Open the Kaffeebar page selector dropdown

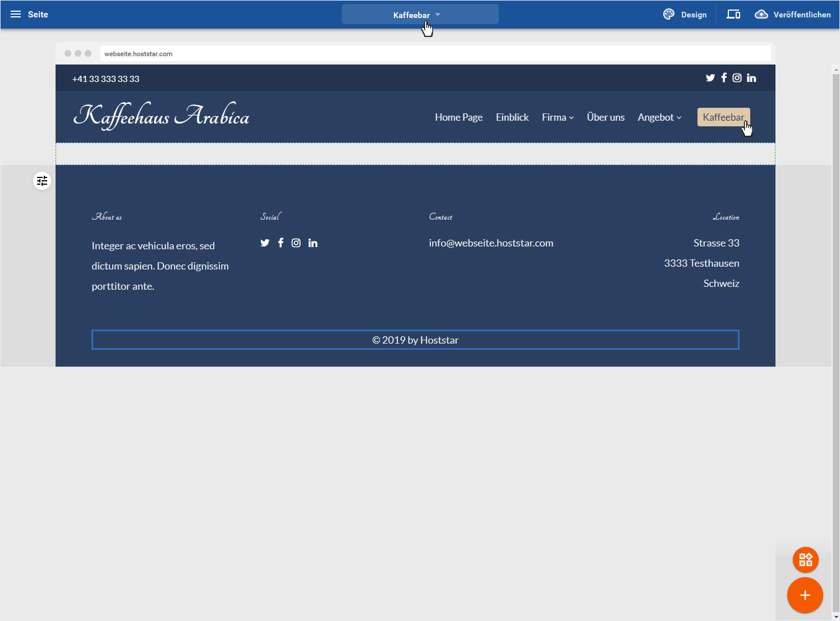coord(420,15)
